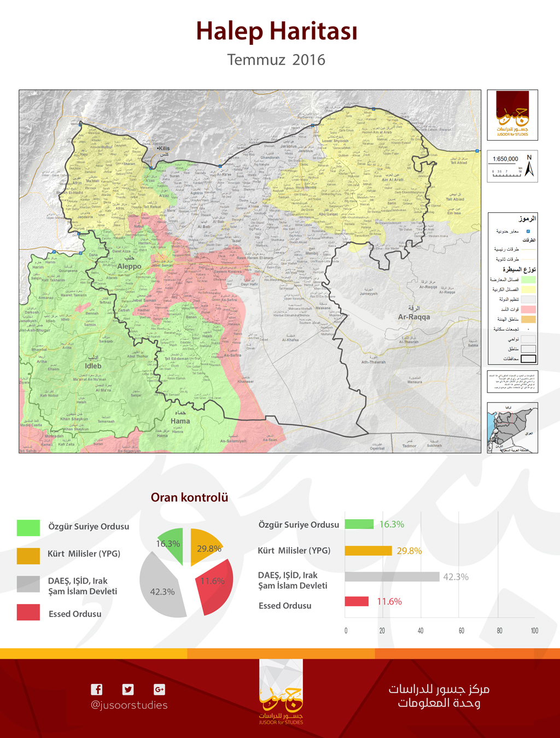The height and width of the screenshot is (738, 560).
Task: Click the green 16.3% bar in chart
Action: [x=359, y=524]
